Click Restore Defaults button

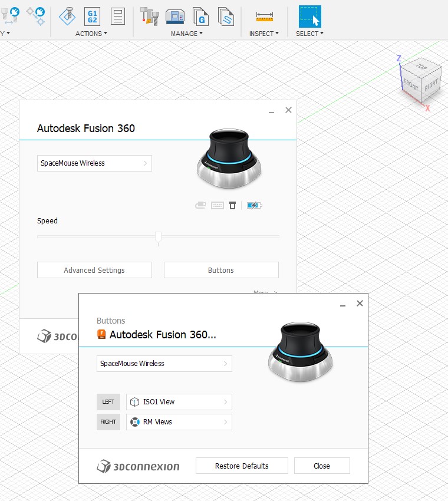[242, 466]
